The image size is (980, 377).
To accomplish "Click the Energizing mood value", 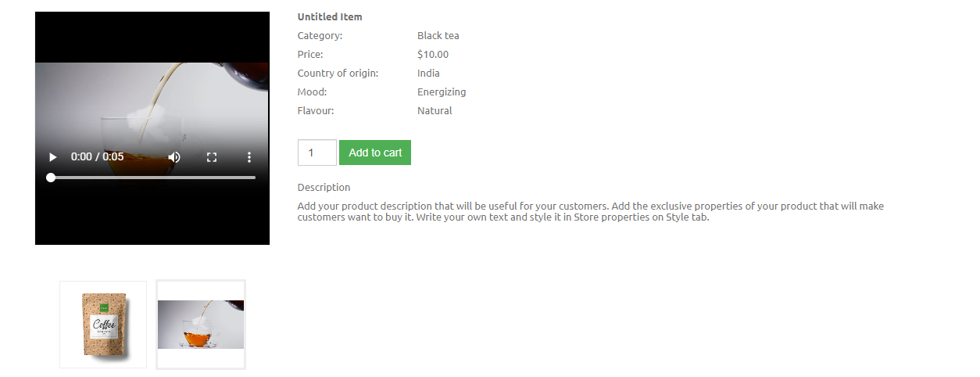I will pos(442,92).
